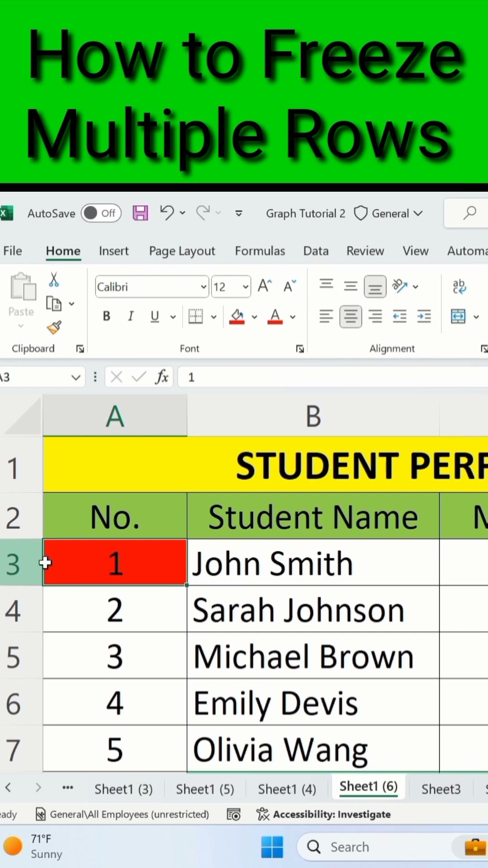Click the Insert Function fx icon
Viewport: 488px width, 868px height.
(162, 377)
